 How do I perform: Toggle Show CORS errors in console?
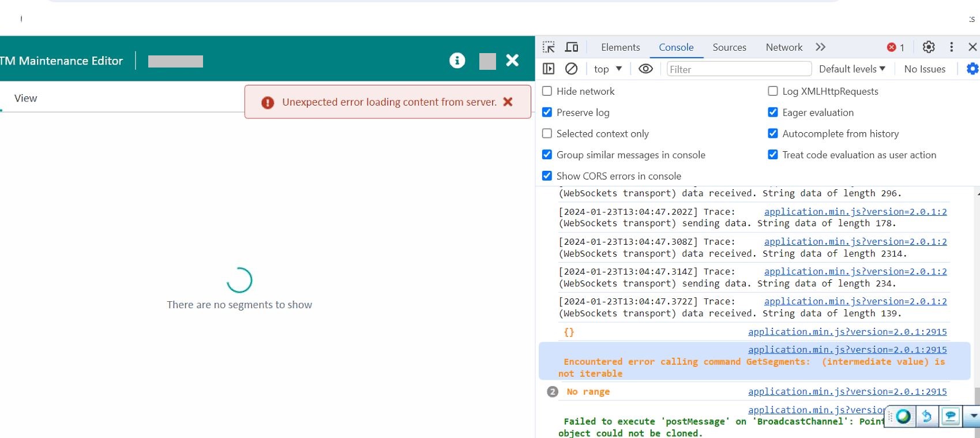[547, 176]
